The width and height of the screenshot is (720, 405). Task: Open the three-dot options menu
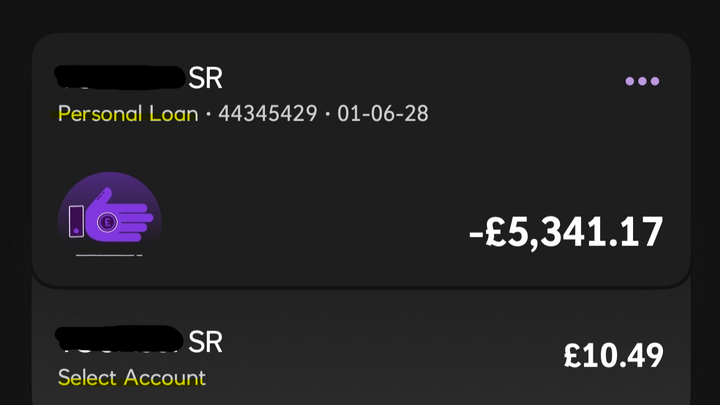point(642,81)
